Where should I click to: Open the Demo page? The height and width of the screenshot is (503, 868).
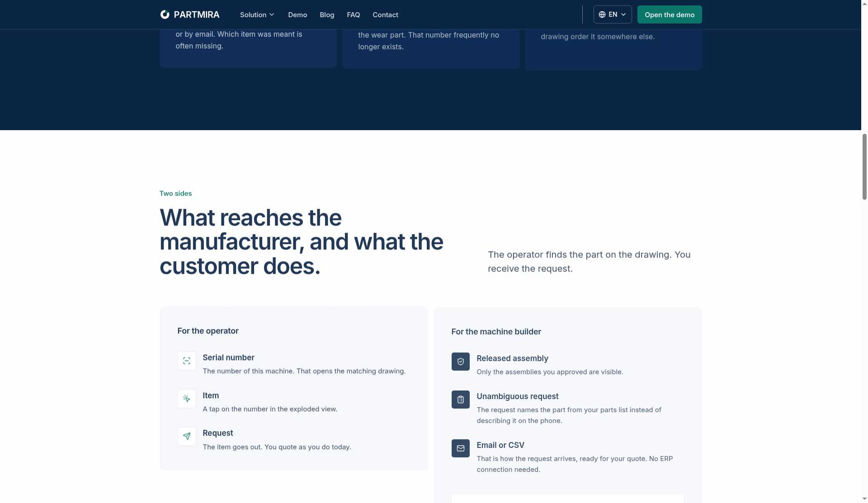point(297,14)
